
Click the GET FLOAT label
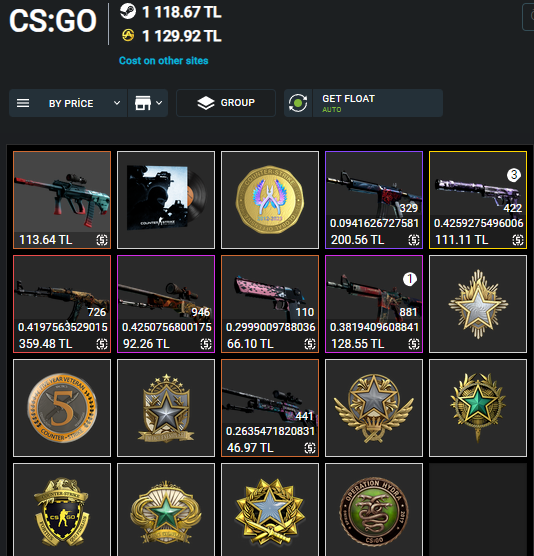pyautogui.click(x=348, y=99)
